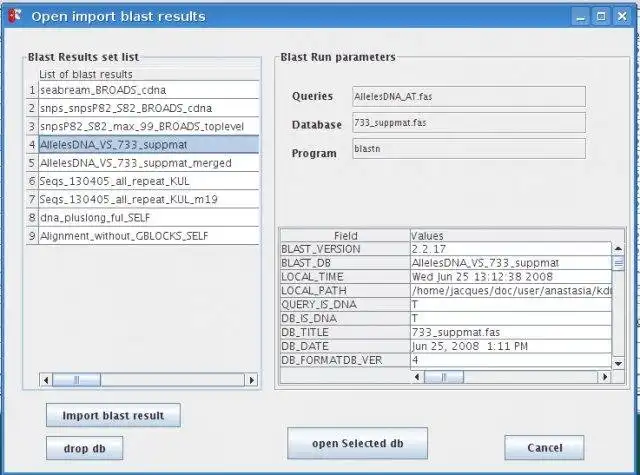The width and height of the screenshot is (640, 475).
Task: Click the DB_FORMATDB_VER field cell
Action: 345,360
